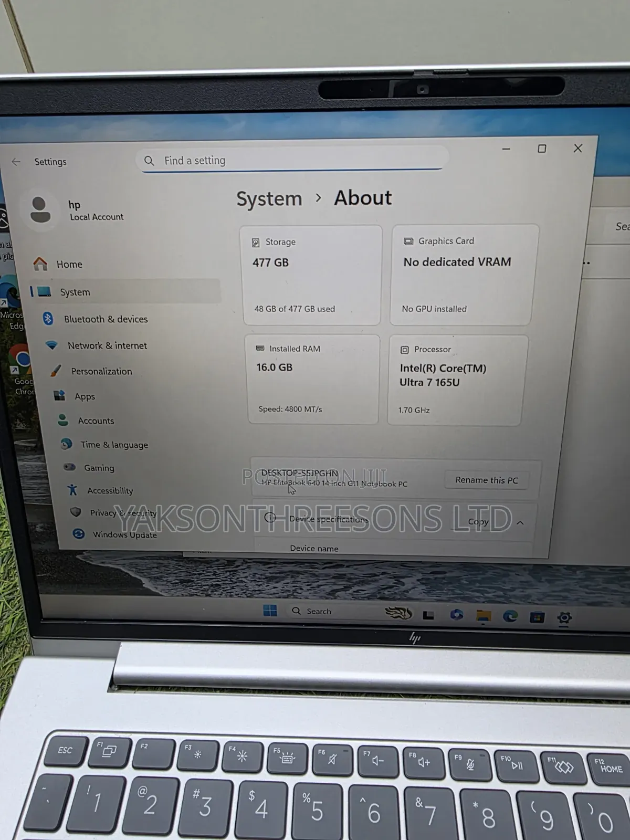Go back with the Settings back arrow
The image size is (630, 840).
point(16,162)
